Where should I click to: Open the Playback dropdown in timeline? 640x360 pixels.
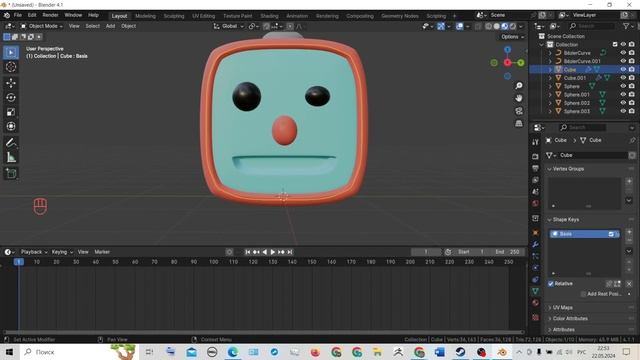34,252
